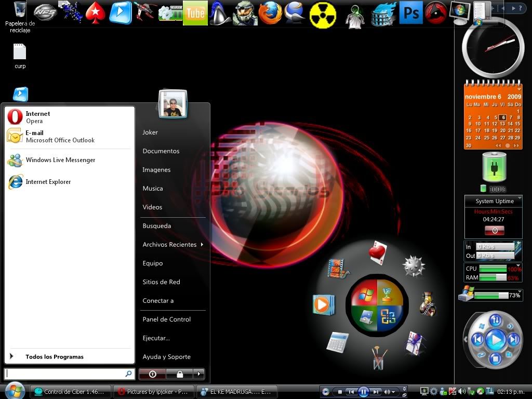
Task: Switch to Control de Ciber taskbar window
Action: click(71, 392)
